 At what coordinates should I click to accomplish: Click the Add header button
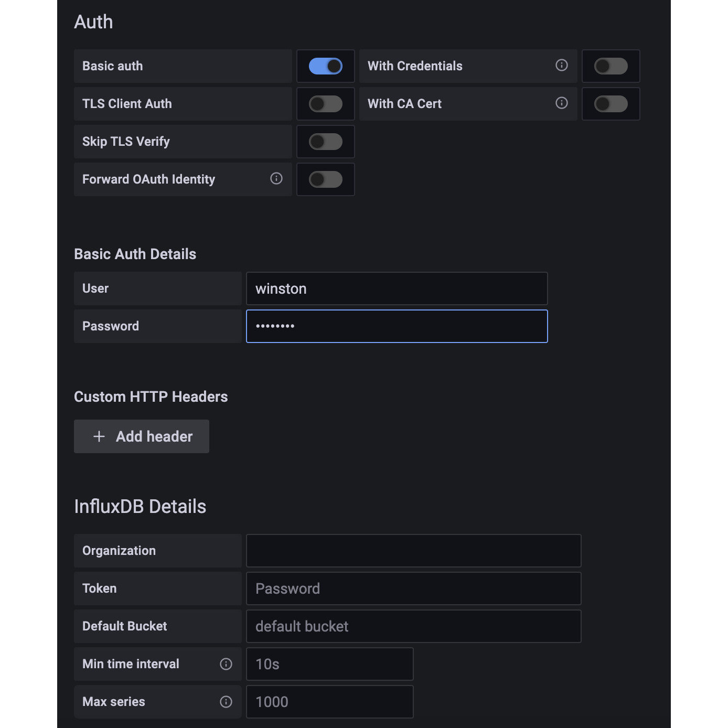[142, 436]
